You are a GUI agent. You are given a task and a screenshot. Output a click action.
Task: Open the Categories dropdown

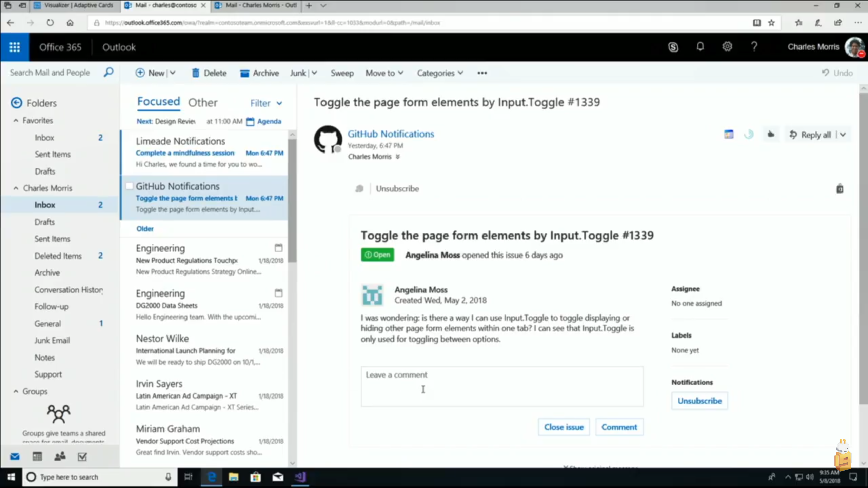click(440, 73)
